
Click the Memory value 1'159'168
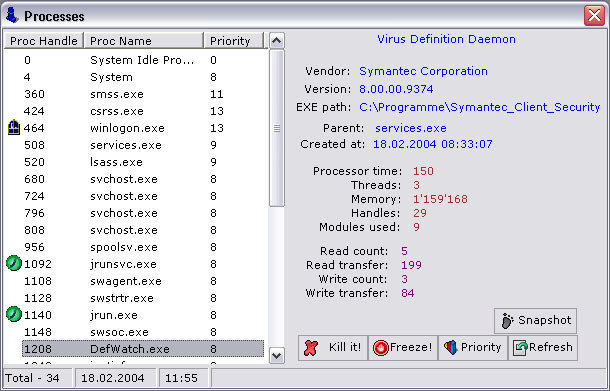440,199
